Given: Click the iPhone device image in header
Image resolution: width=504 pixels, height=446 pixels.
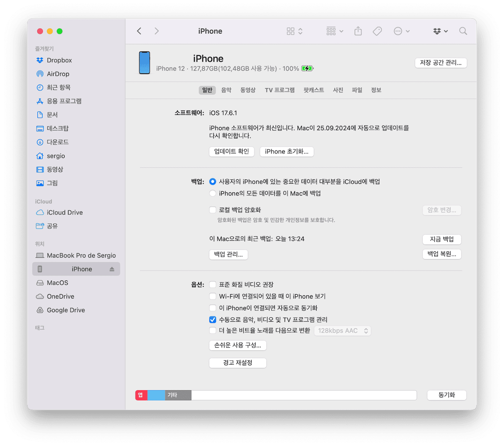Looking at the screenshot, I should pyautogui.click(x=145, y=63).
